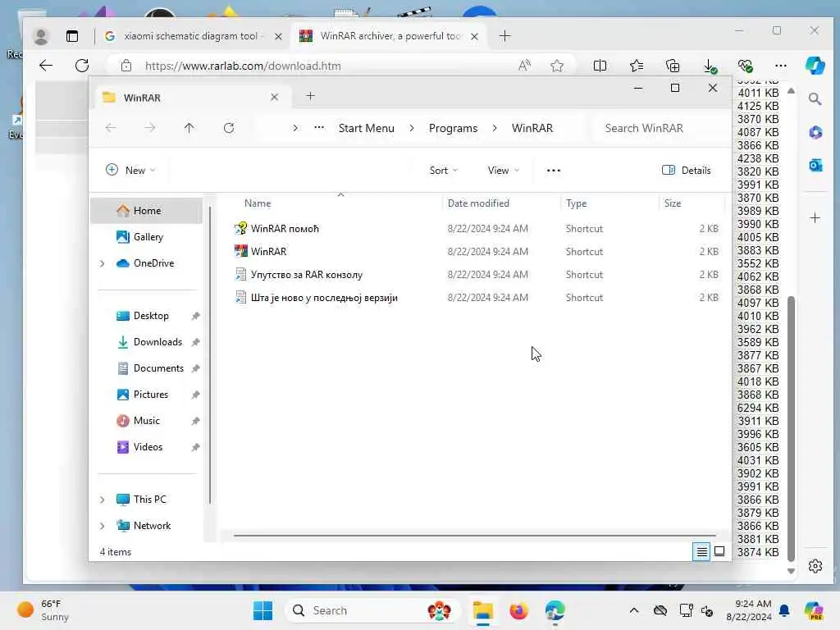
Task: Open the Sort dropdown
Action: point(443,171)
